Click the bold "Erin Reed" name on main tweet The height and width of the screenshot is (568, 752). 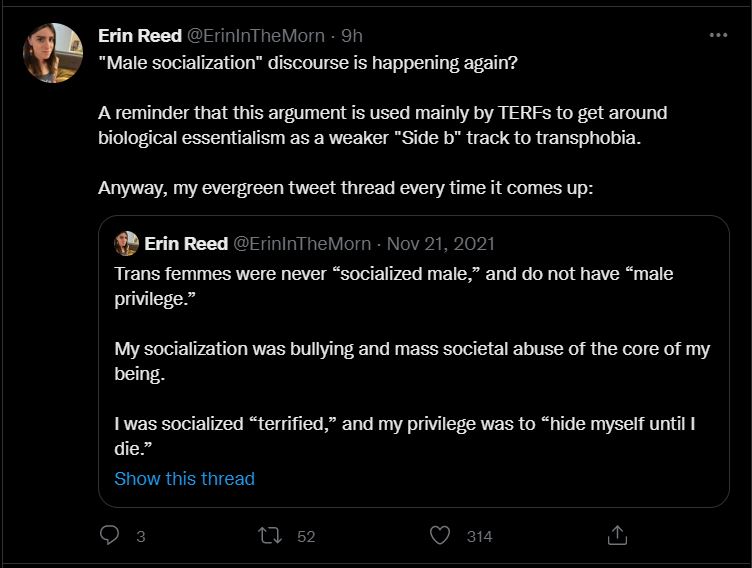click(x=140, y=36)
